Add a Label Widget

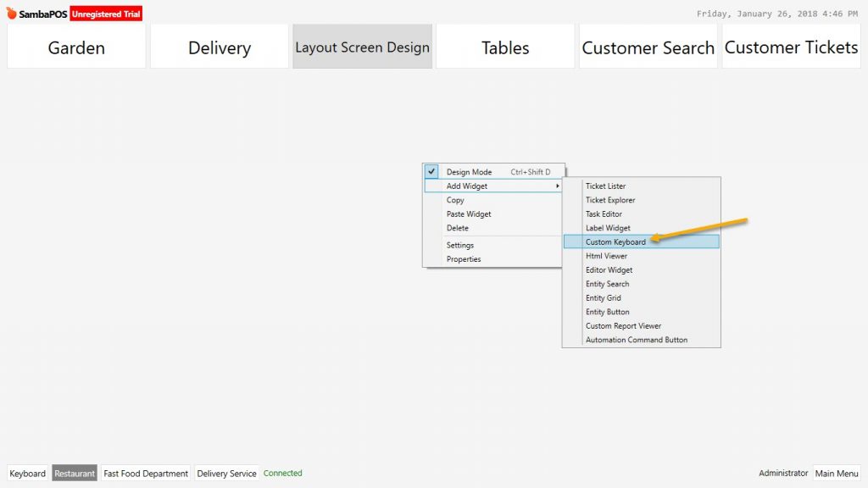tap(641, 227)
